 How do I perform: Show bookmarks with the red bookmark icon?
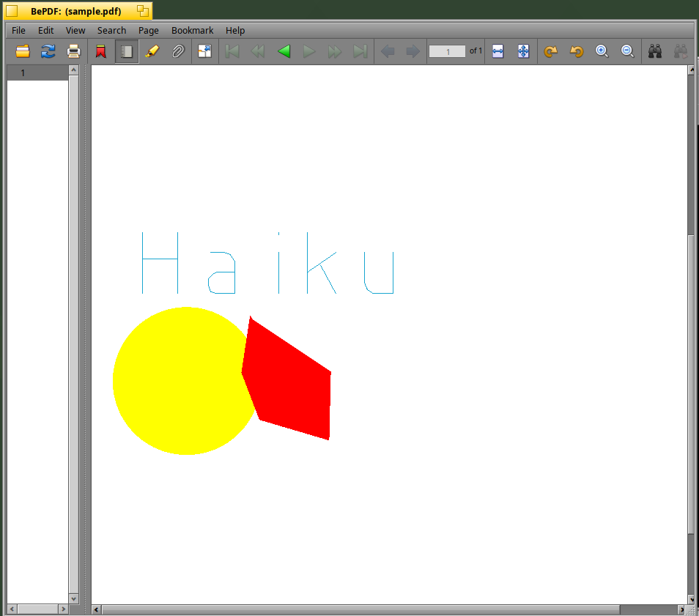click(x=101, y=51)
